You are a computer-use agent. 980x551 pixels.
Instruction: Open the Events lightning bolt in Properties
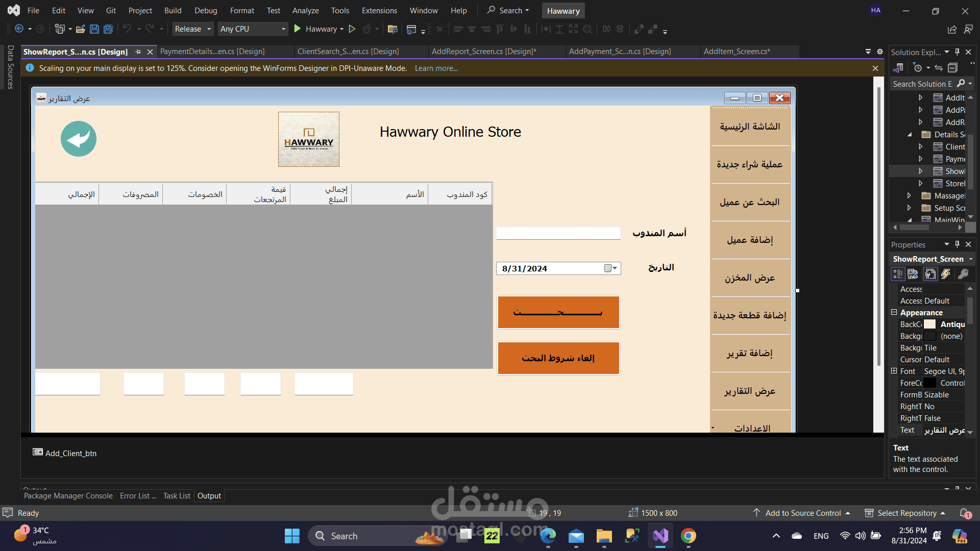coord(946,274)
